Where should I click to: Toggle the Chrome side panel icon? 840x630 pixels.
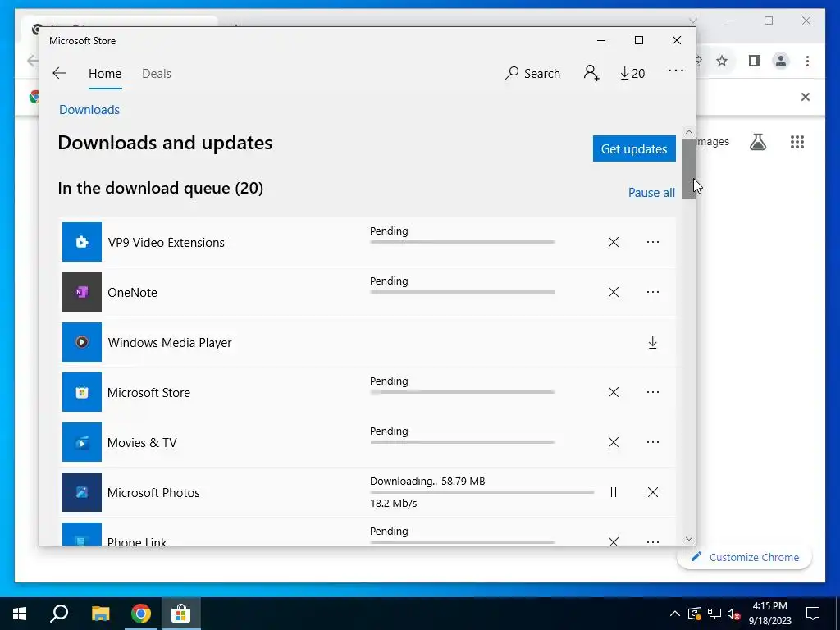[755, 61]
